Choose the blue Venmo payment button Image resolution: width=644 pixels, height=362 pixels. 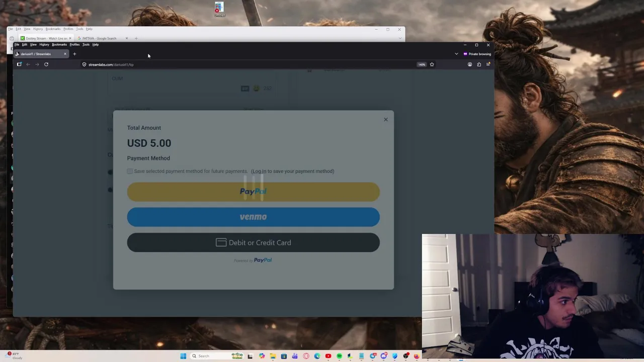coord(253,217)
